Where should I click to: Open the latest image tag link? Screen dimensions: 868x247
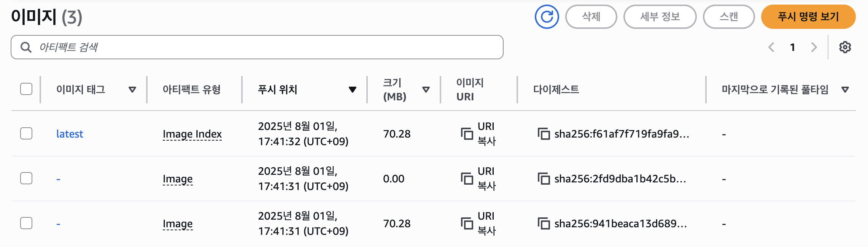69,134
